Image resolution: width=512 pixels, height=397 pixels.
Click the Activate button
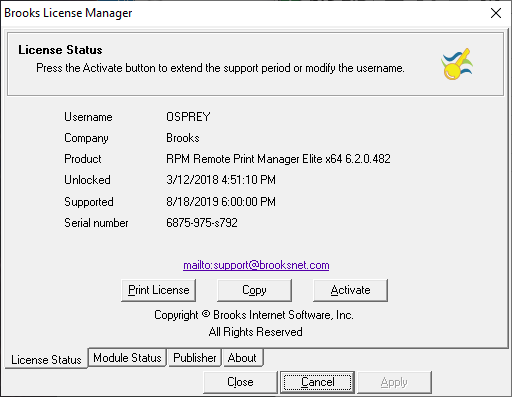(x=350, y=290)
